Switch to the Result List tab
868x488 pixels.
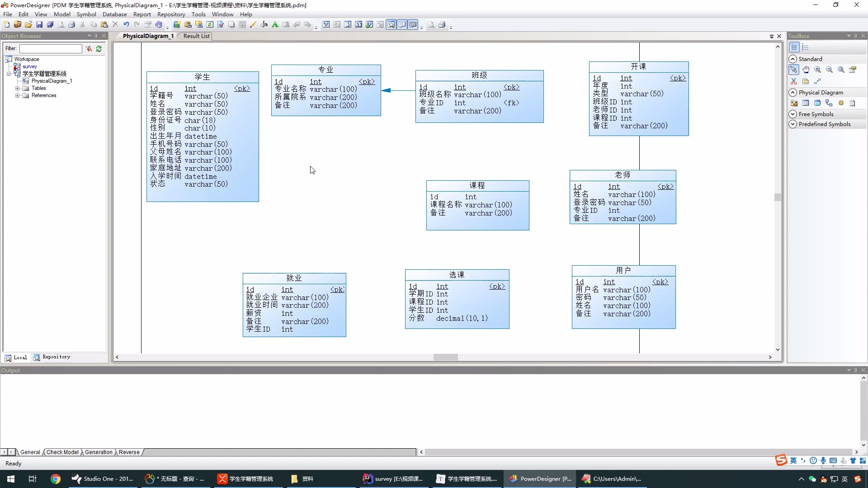coord(196,36)
